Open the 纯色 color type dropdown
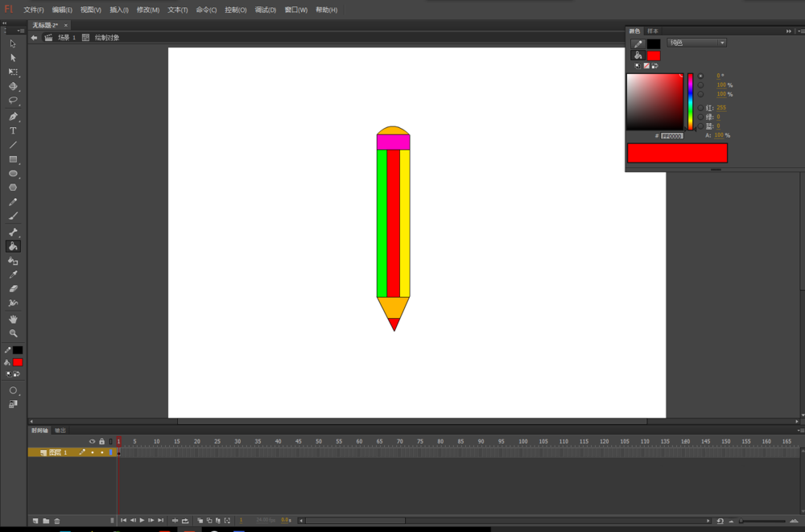 [696, 43]
